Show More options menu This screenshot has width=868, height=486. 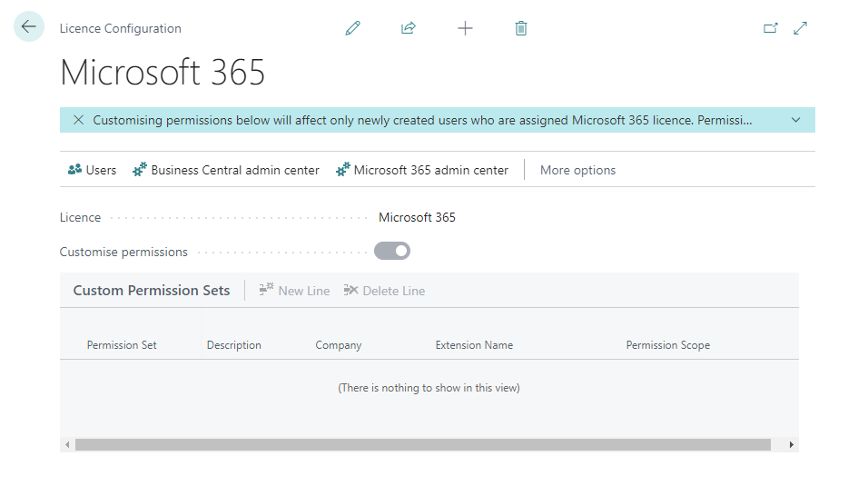(x=578, y=170)
